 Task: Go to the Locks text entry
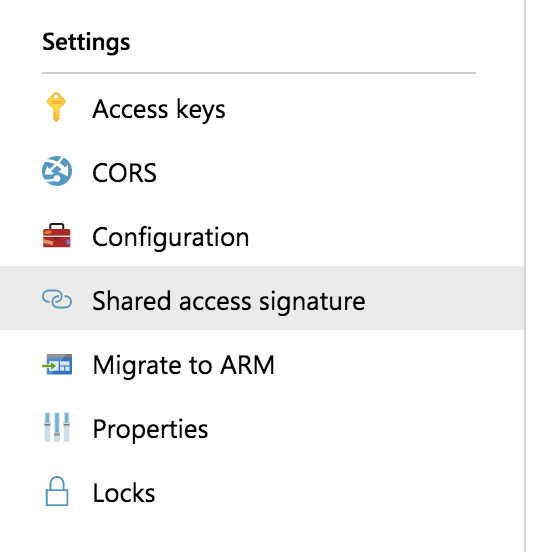point(124,493)
